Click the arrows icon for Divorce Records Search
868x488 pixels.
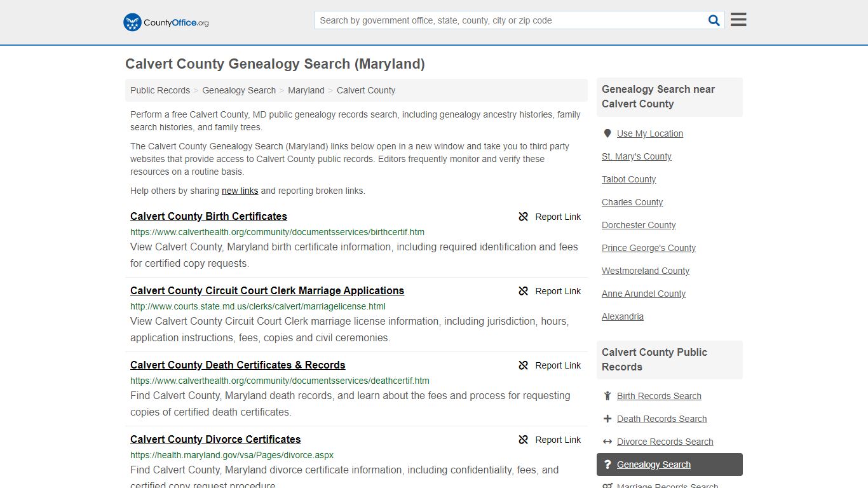(607, 442)
